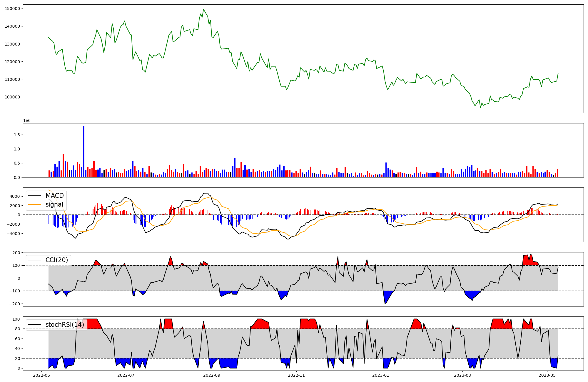Click the MACD legend label
This screenshot has width=588, height=382.
click(x=54, y=196)
